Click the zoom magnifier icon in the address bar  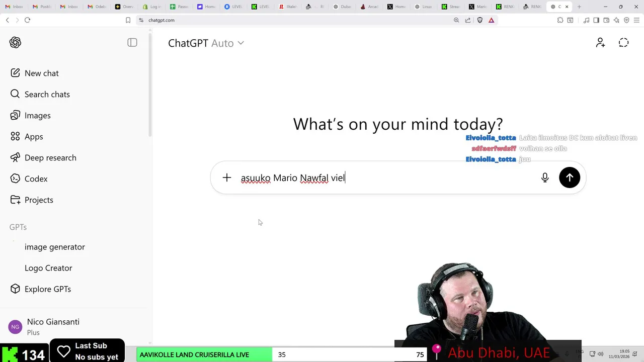tap(456, 20)
